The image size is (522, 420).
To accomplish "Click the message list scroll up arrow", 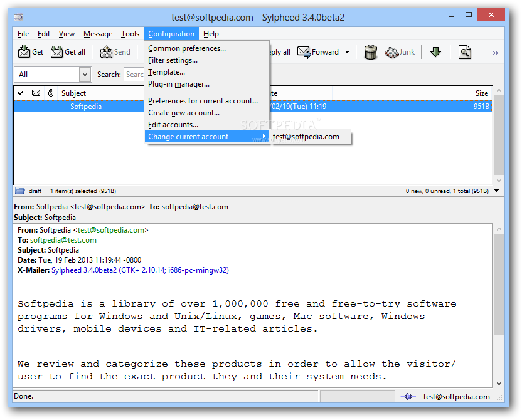I will (499, 90).
